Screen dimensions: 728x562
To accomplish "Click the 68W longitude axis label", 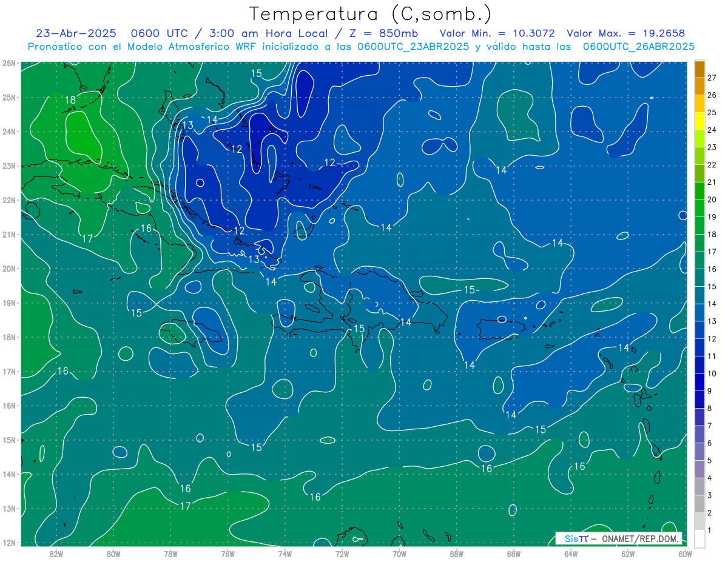I will pos(457,554).
